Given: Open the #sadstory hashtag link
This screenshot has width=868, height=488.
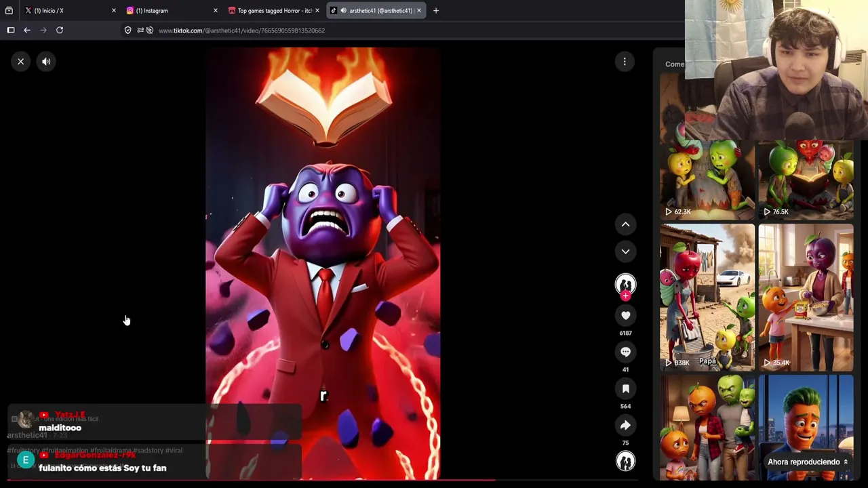Looking at the screenshot, I should (148, 450).
